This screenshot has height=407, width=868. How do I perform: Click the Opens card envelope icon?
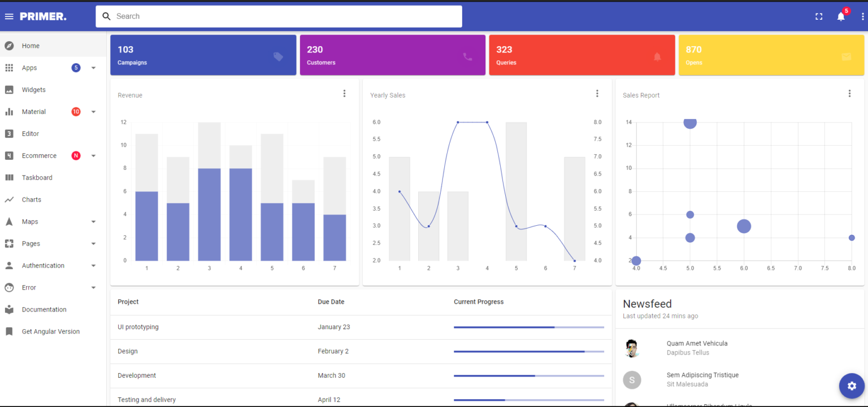tap(846, 56)
